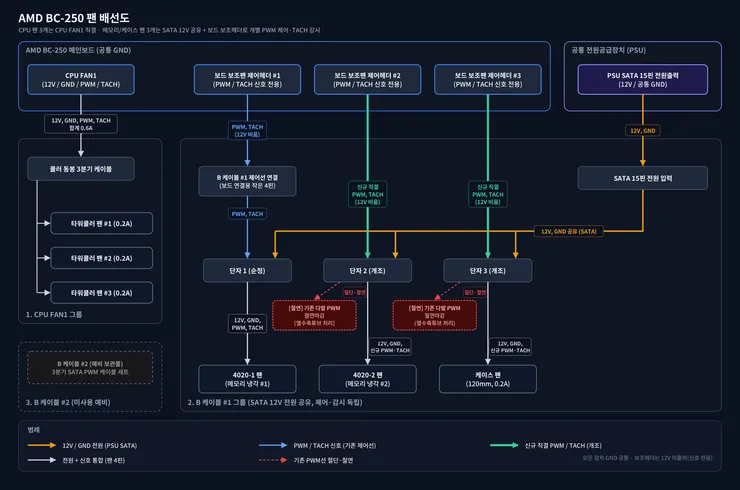This screenshot has width=740, height=490.
Task: Click the '1. CPU FAN1 그룹' caption
Action: point(54,314)
